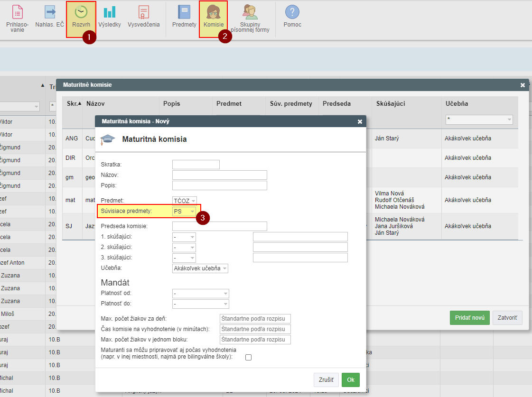This screenshot has height=397, width=532.
Task: Click the 1. skúšajúci name text field
Action: coord(300,237)
